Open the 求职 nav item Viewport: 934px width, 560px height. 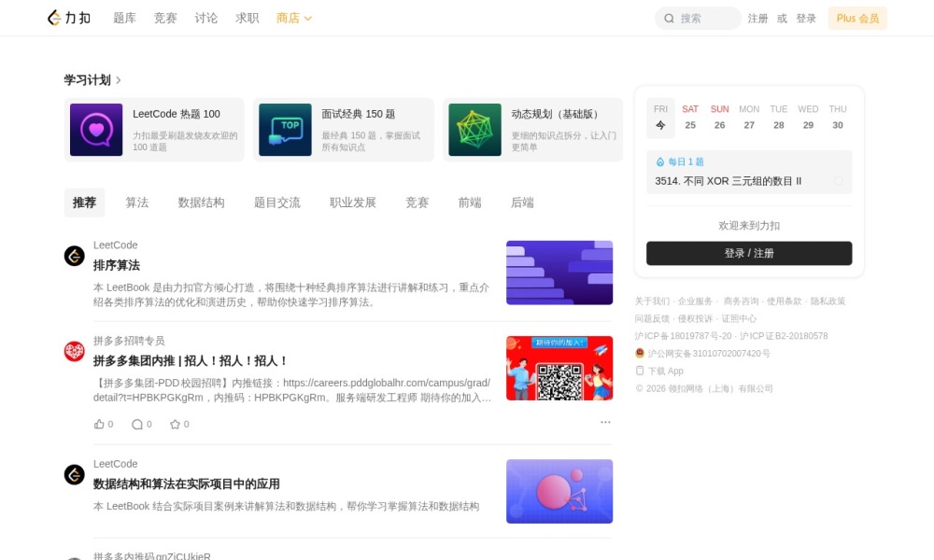tap(248, 19)
